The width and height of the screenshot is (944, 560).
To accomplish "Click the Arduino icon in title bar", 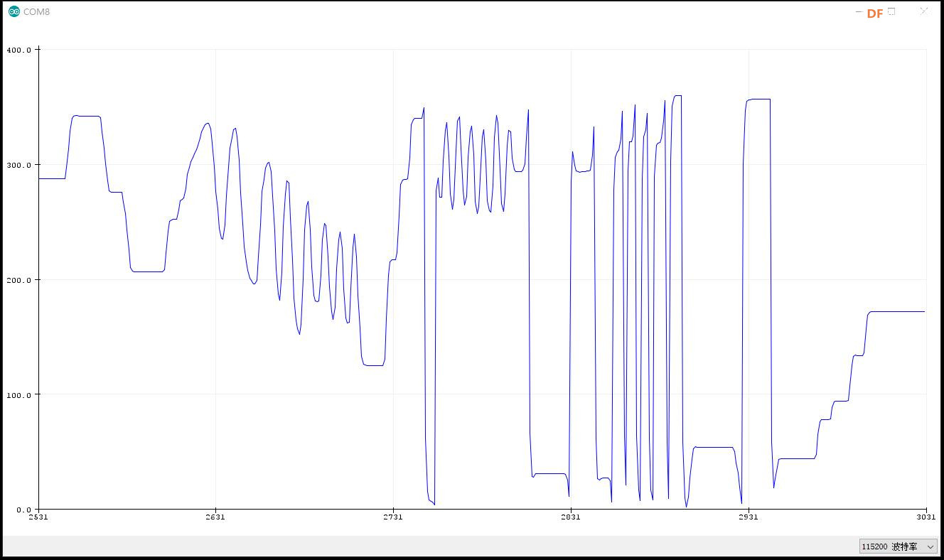I will (x=14, y=11).
